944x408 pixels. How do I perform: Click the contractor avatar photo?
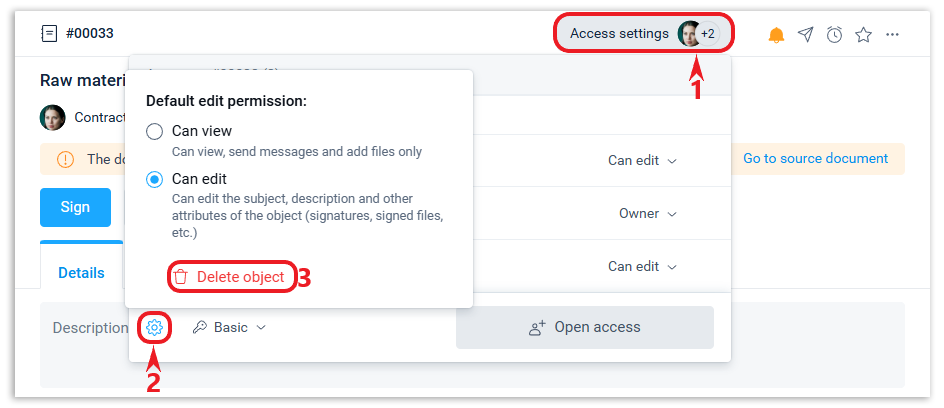[53, 117]
